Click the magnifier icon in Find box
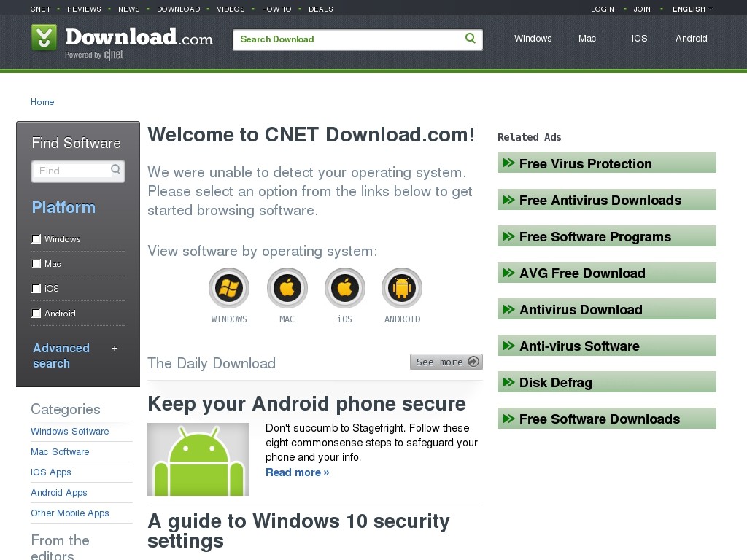The image size is (747, 560). [115, 169]
